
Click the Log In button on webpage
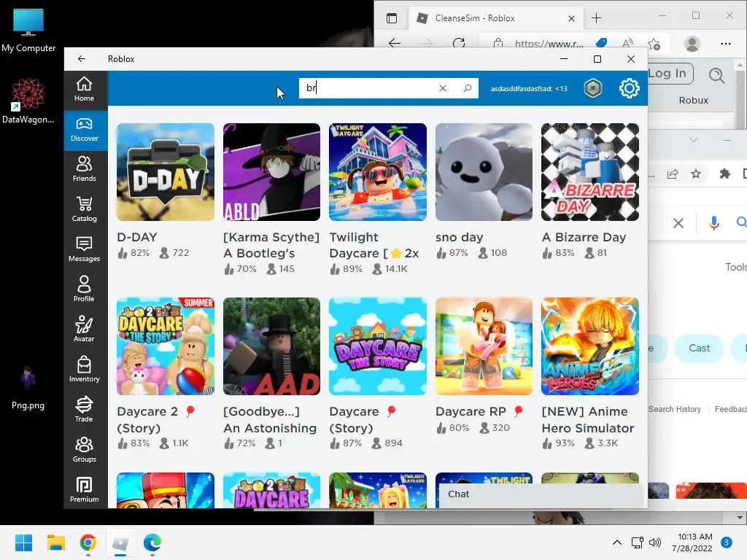[670, 74]
